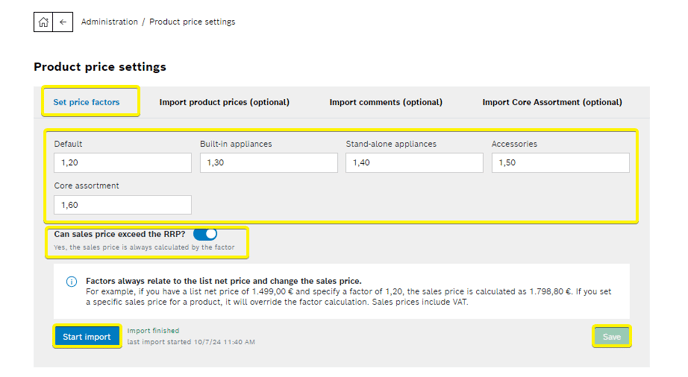Click the Product price settings page heading
The height and width of the screenshot is (377, 688).
pos(100,67)
